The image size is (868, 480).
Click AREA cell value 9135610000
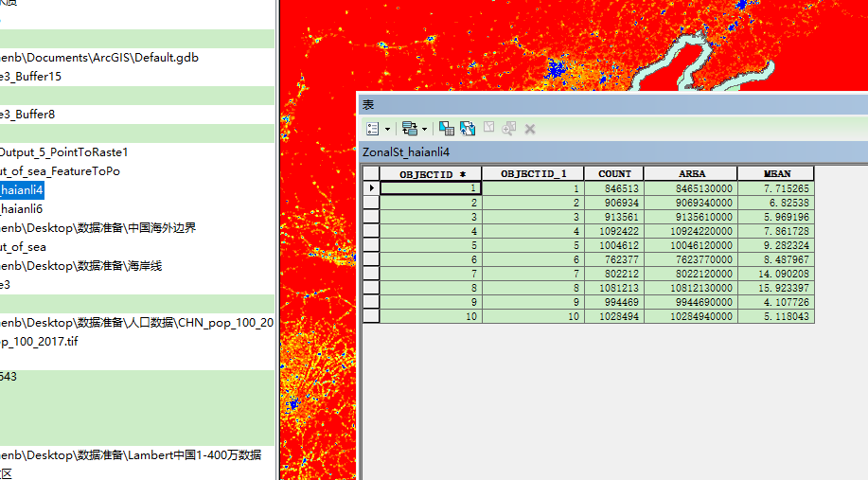[691, 217]
